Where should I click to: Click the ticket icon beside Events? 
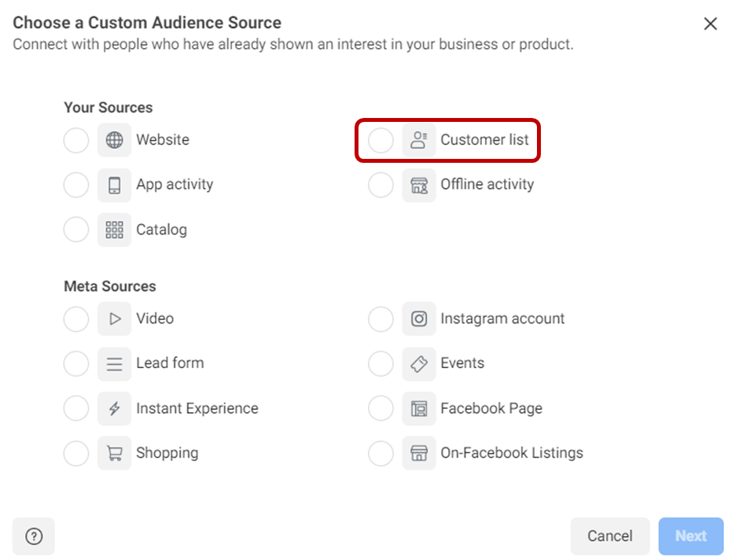[x=419, y=364]
